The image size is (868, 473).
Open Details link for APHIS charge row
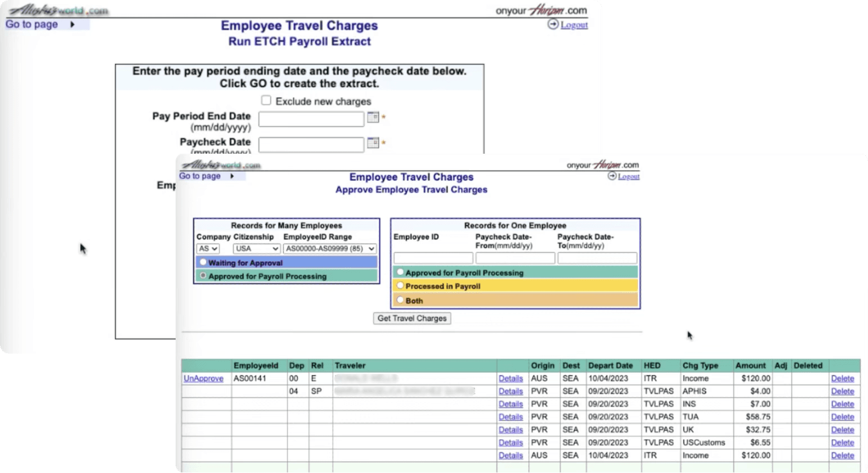coord(511,391)
